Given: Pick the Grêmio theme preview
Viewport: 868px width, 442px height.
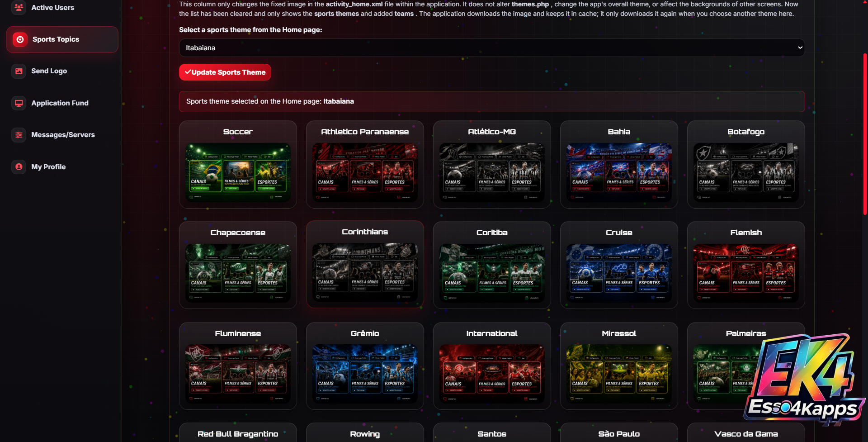Looking at the screenshot, I should click(x=365, y=374).
